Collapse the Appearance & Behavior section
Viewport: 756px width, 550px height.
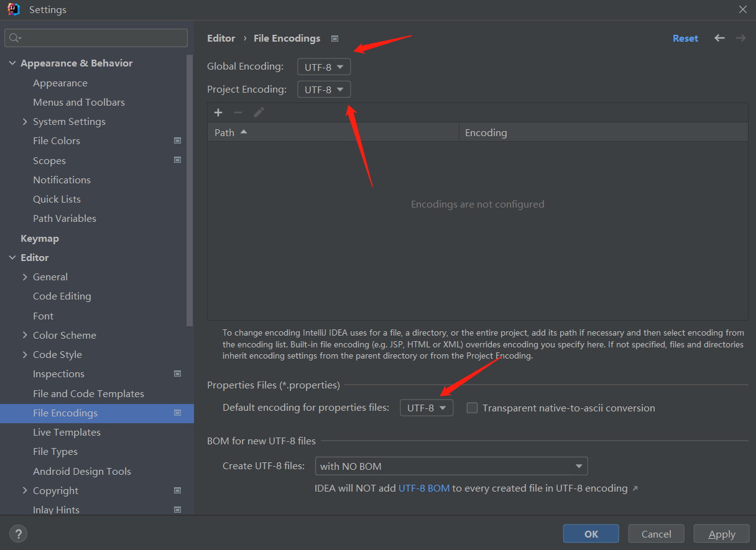[x=12, y=63]
